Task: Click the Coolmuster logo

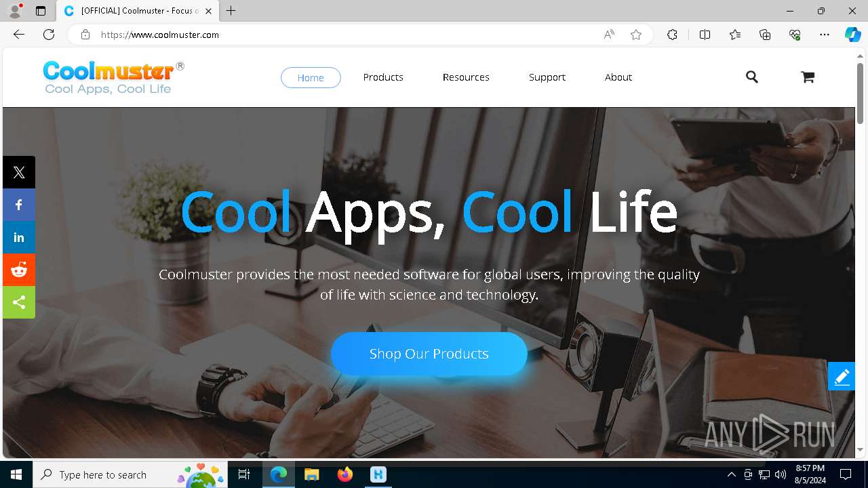Action: point(113,77)
